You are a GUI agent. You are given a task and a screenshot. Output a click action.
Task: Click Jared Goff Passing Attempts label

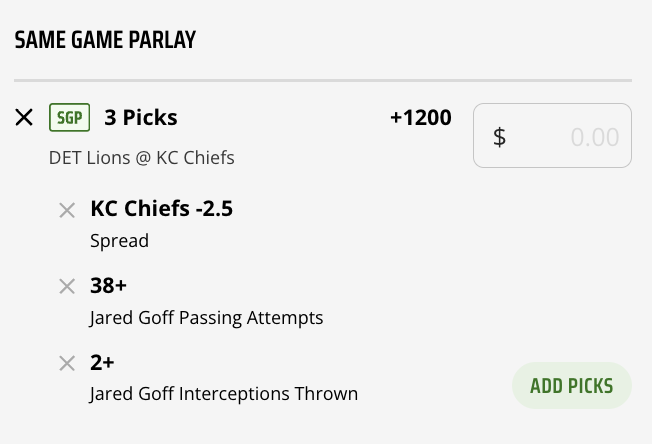pos(206,318)
